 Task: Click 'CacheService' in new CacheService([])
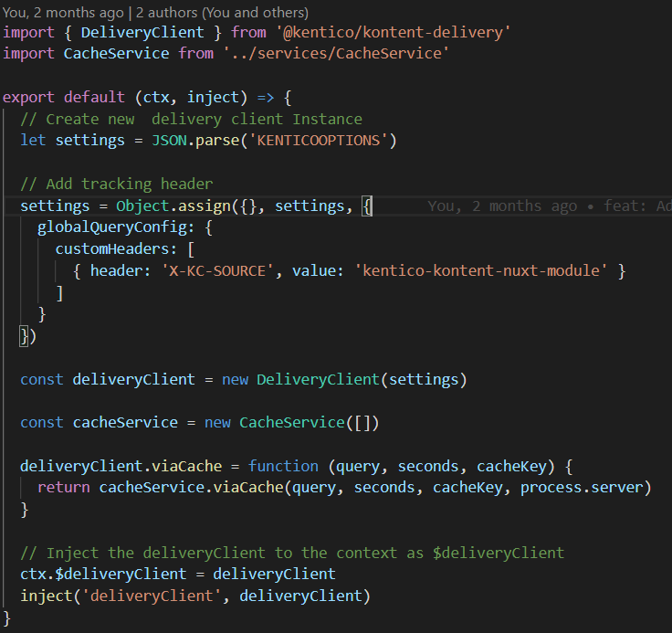click(292, 422)
